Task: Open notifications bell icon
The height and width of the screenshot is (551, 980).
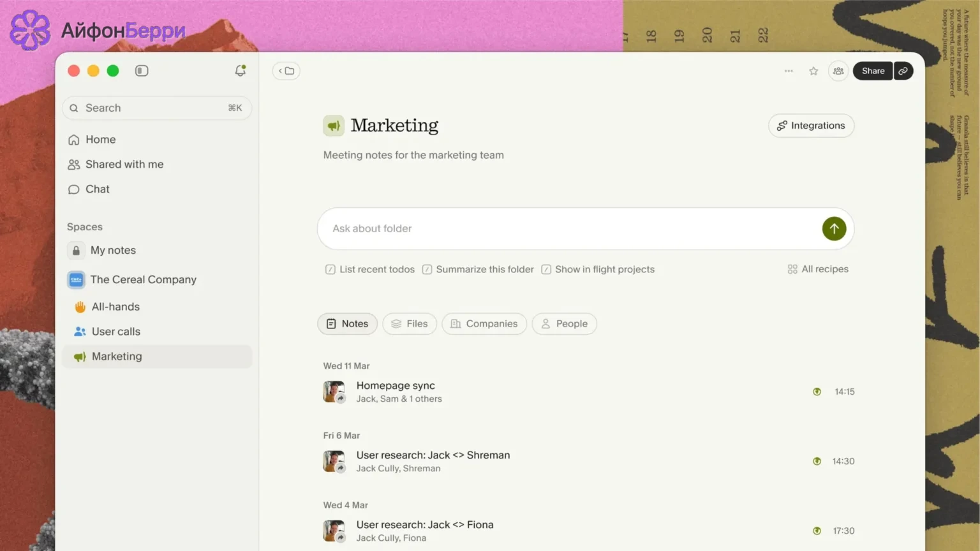Action: click(x=240, y=71)
